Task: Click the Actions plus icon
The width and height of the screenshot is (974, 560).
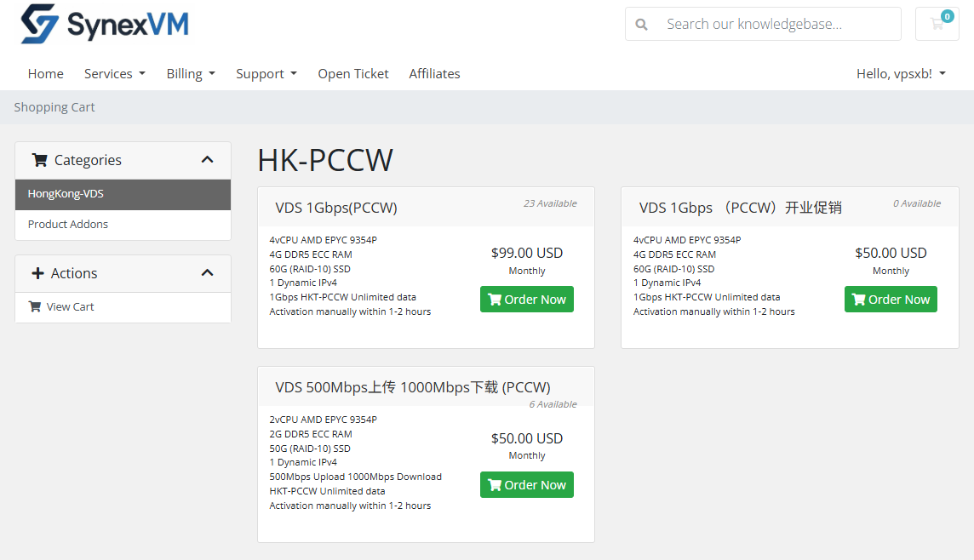Action: click(38, 273)
